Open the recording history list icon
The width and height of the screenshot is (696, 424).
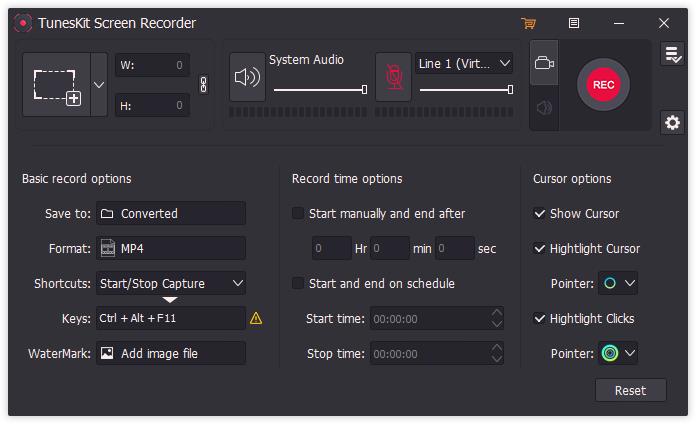click(x=672, y=55)
